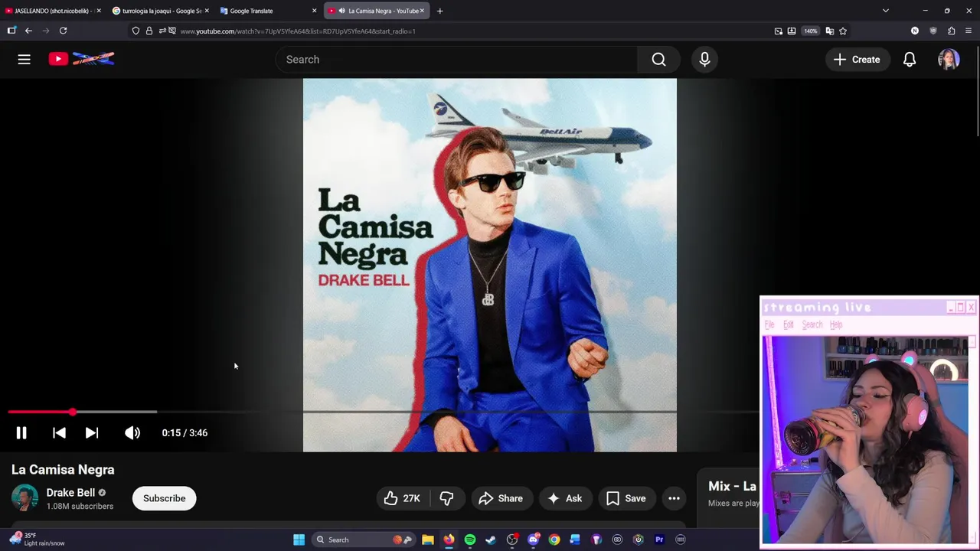980x551 pixels.
Task: Go to YouTube home via logo
Action: point(81,59)
